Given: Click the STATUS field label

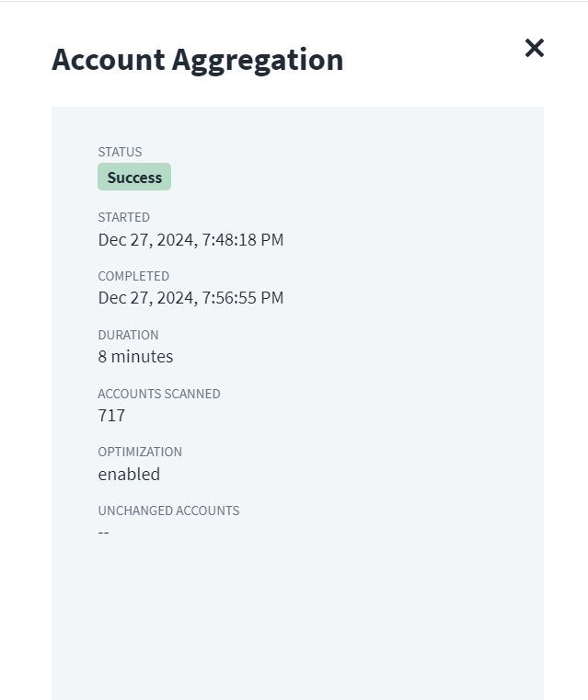Looking at the screenshot, I should (x=120, y=152).
